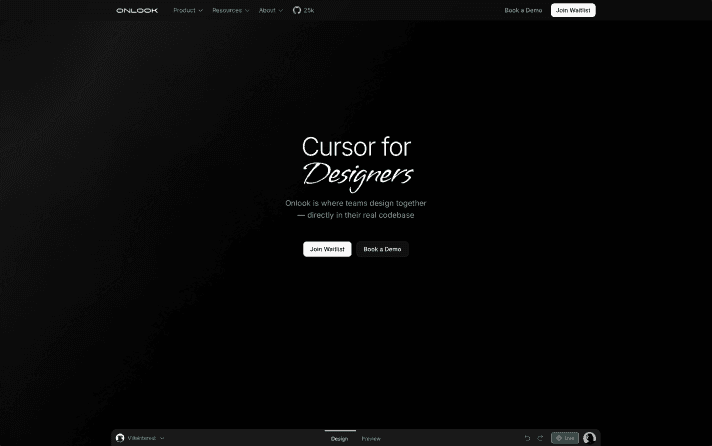Click Book a Demo in top navigation

[523, 10]
